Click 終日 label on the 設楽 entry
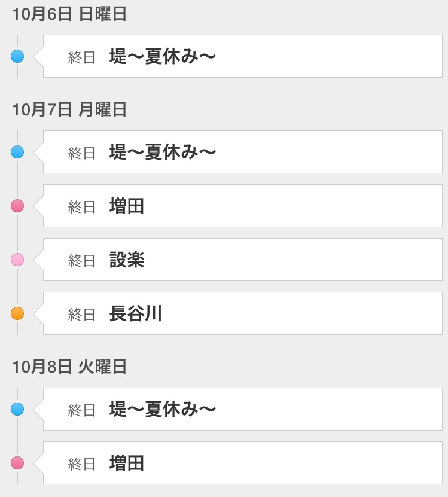The height and width of the screenshot is (497, 448). click(81, 261)
